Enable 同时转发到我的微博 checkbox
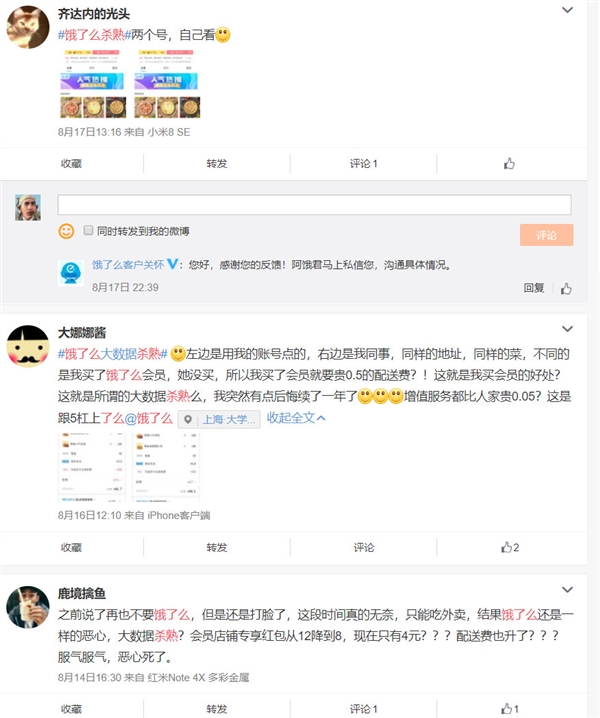Screen dimensions: 600x718 pyautogui.click(x=88, y=230)
